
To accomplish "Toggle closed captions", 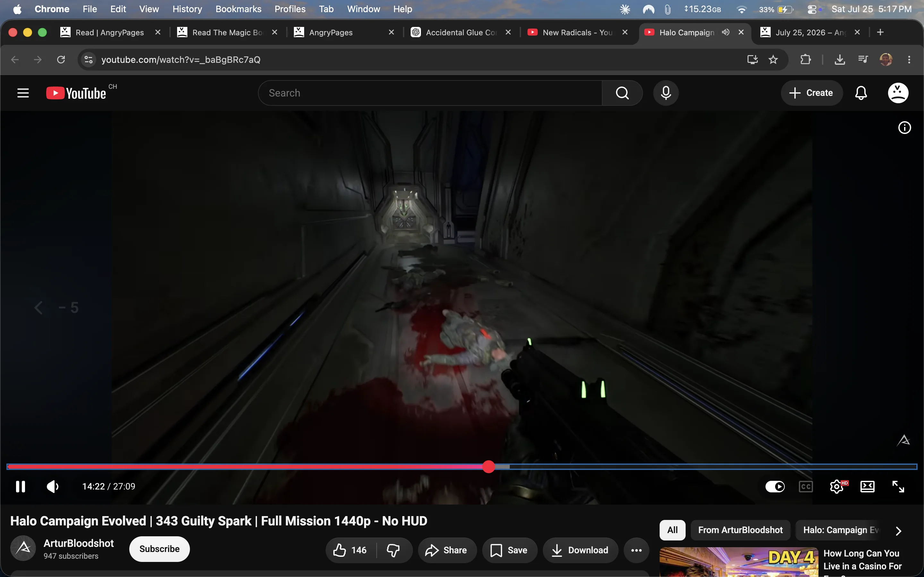I will coord(806,487).
